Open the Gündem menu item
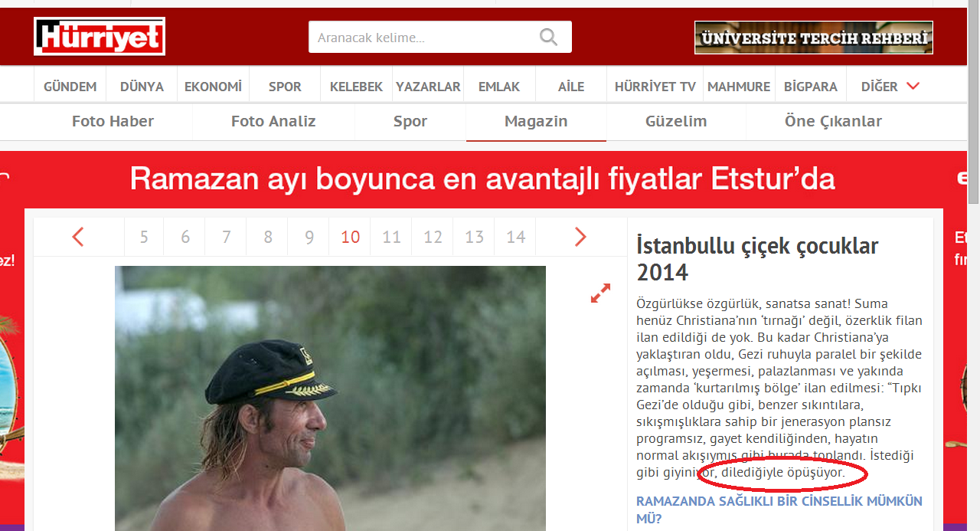 [70, 87]
